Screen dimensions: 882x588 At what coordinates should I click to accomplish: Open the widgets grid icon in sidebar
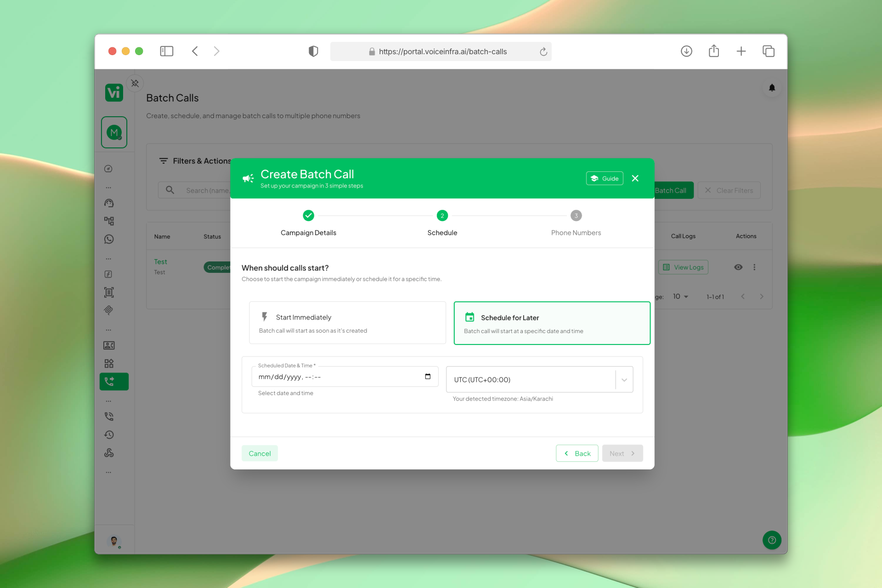pyautogui.click(x=108, y=363)
